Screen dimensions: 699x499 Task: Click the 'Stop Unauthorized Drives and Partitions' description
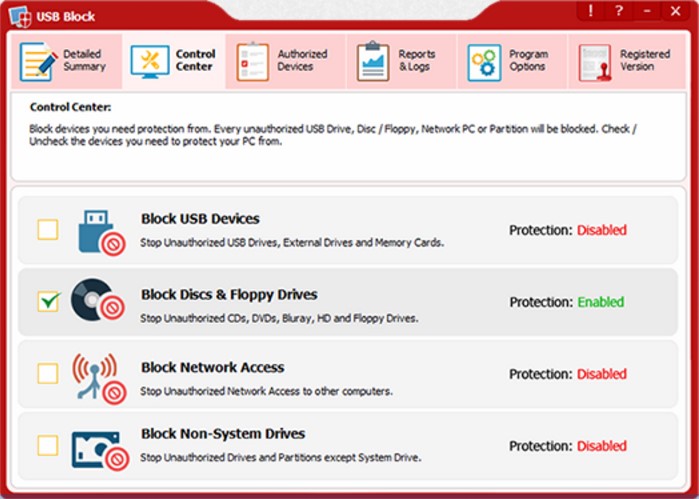pyautogui.click(x=280, y=458)
